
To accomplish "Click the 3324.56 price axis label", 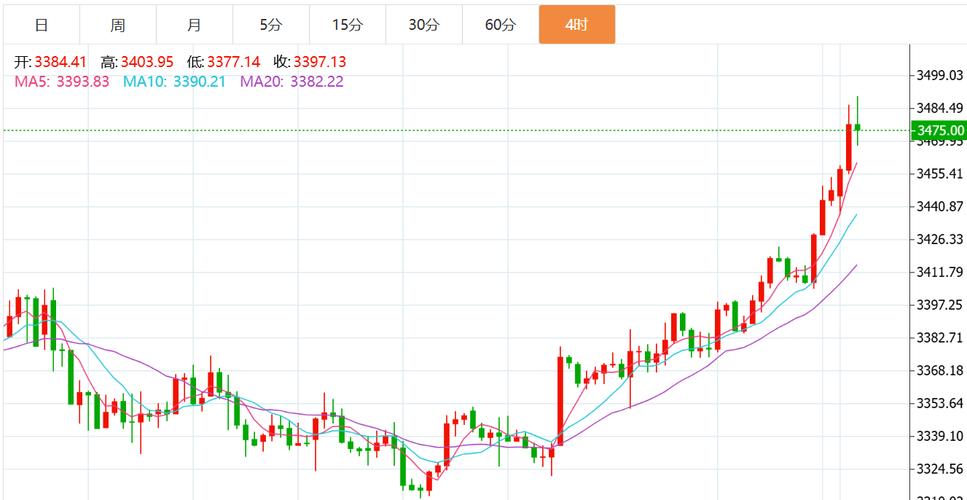I will coord(939,469).
